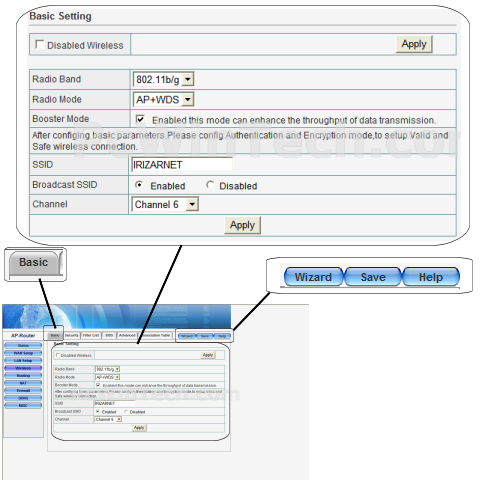Open DDNS in router sidebar

tap(23, 398)
